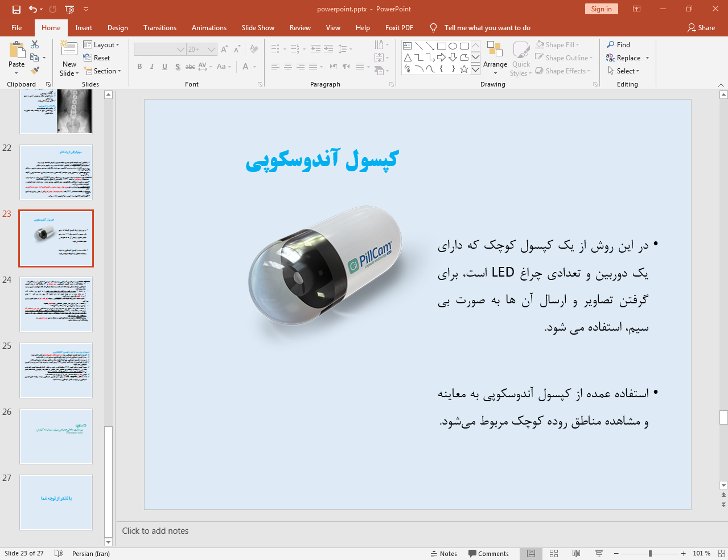Click the Paste button
Screen dimensions: 728x560
click(x=17, y=59)
